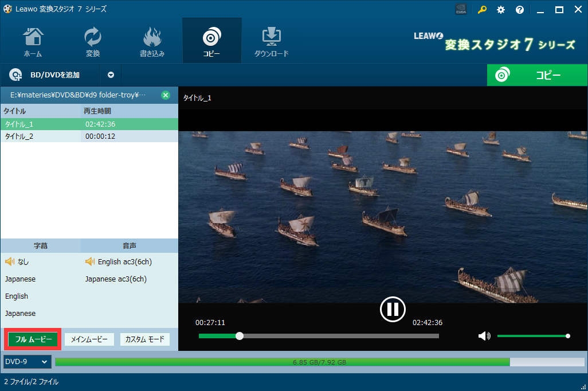This screenshot has height=391, width=588.
Task: Click the タイトル_1 label above the preview
Action: click(x=197, y=98)
